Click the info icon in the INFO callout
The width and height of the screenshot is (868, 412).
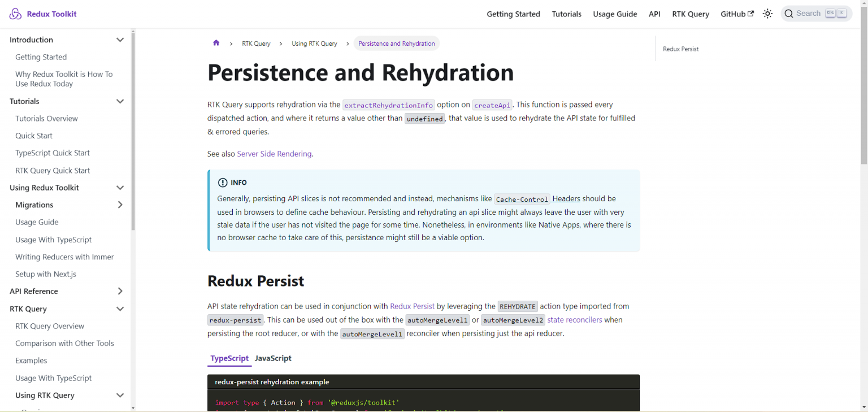click(x=222, y=182)
